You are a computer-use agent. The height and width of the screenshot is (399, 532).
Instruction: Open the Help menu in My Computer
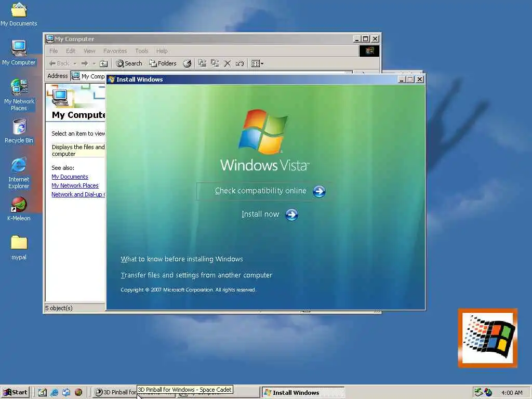tap(162, 51)
